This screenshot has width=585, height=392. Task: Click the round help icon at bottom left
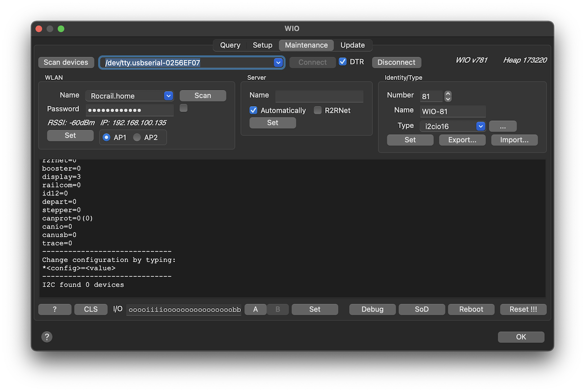pyautogui.click(x=47, y=337)
